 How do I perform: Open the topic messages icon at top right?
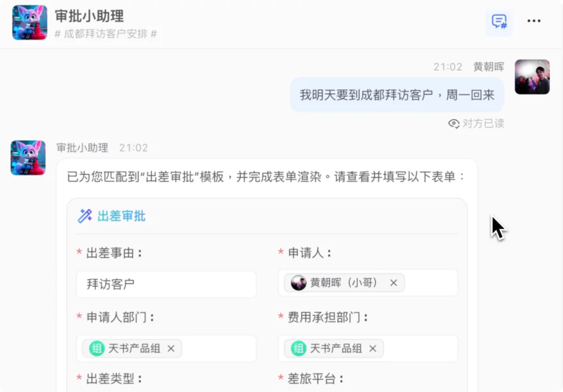pyautogui.click(x=499, y=21)
